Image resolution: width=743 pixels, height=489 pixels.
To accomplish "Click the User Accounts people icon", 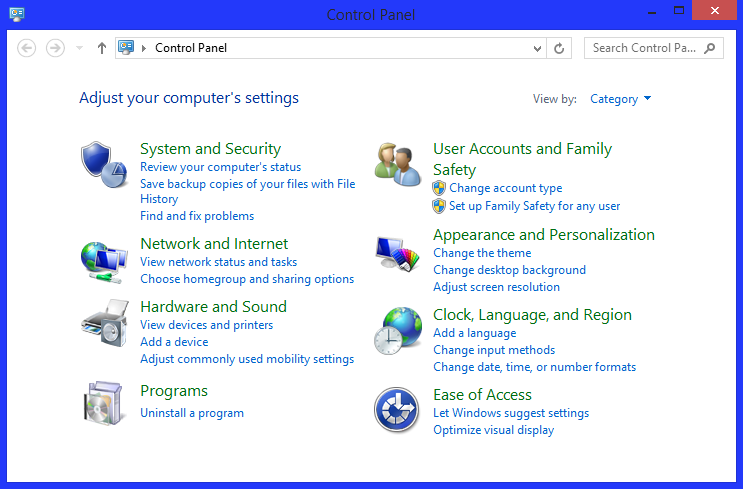I will (x=398, y=163).
